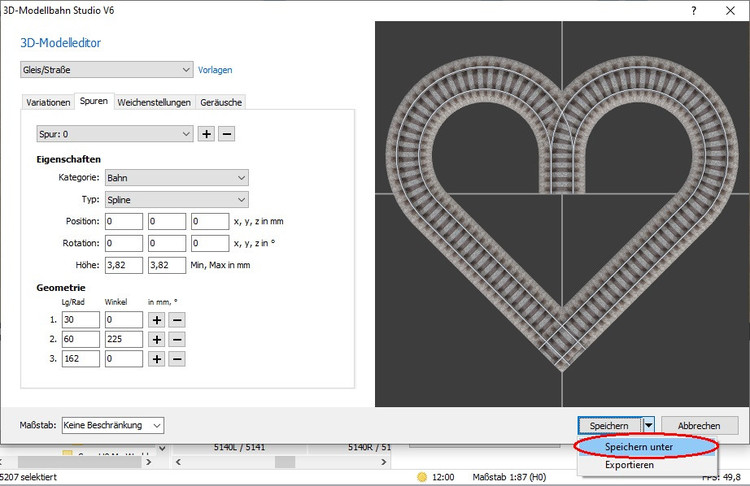Viewport: 750px width, 486px height.
Task: Open the Kategorie dropdown showing Bahn
Action: pyautogui.click(x=177, y=178)
